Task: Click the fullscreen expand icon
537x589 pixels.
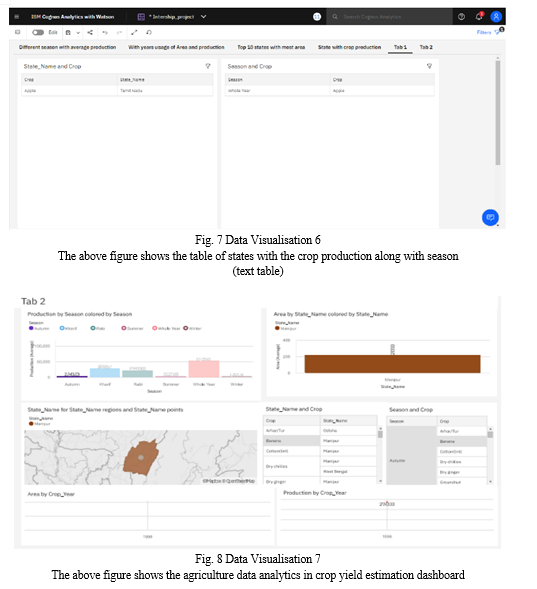Action: click(x=134, y=32)
